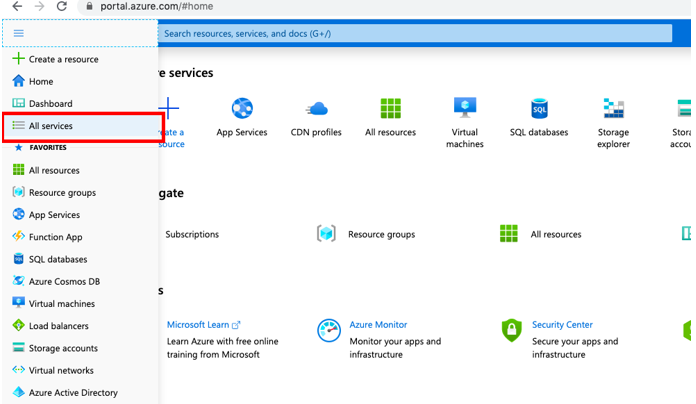Click the browser reload button

(62, 7)
